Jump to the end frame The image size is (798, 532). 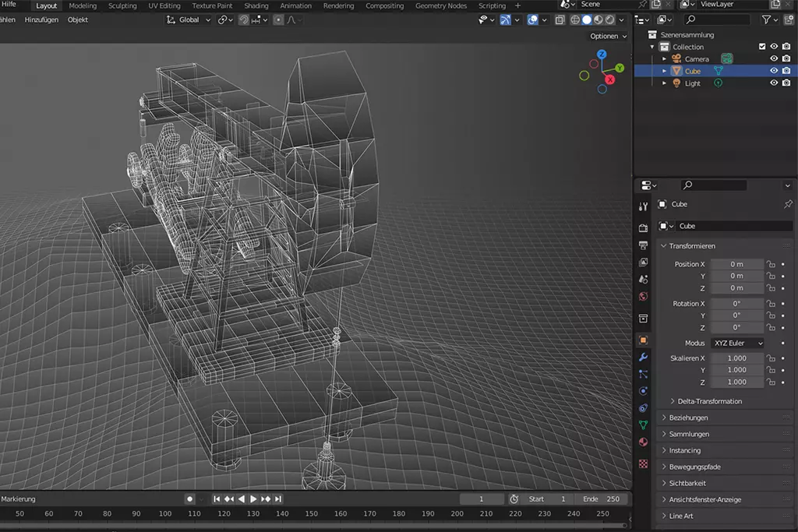[278, 499]
